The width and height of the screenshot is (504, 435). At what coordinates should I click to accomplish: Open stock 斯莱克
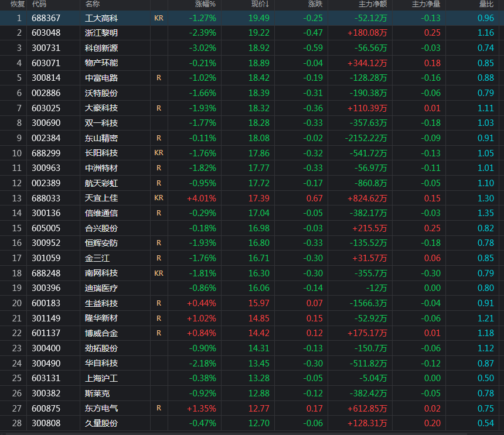pos(97,393)
